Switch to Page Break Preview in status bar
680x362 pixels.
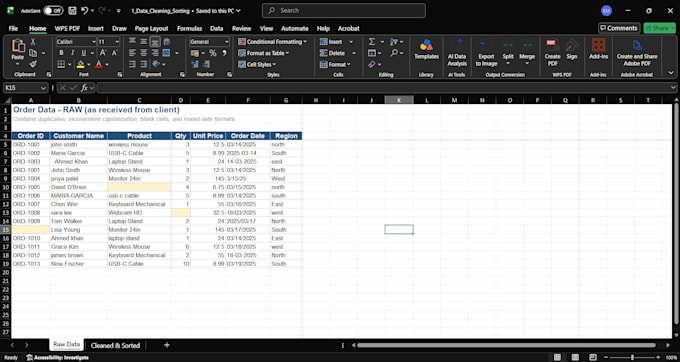point(592,357)
